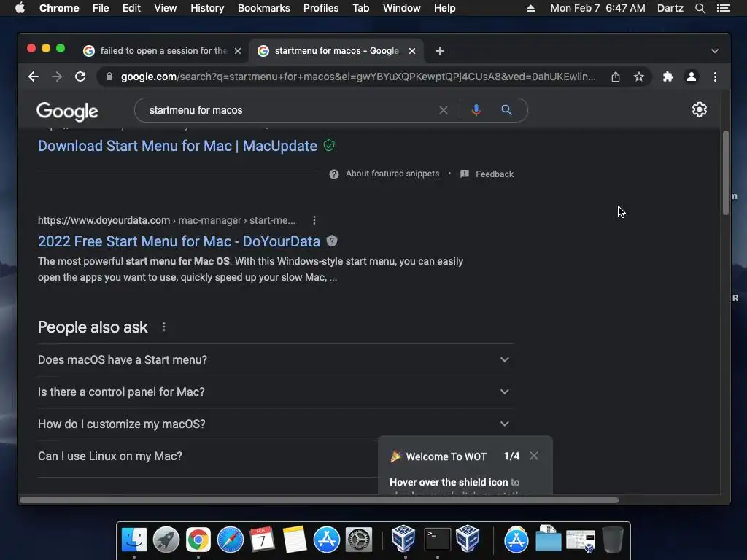The width and height of the screenshot is (747, 560).
Task: Open Spotlight search in menu bar
Action: pos(700,8)
